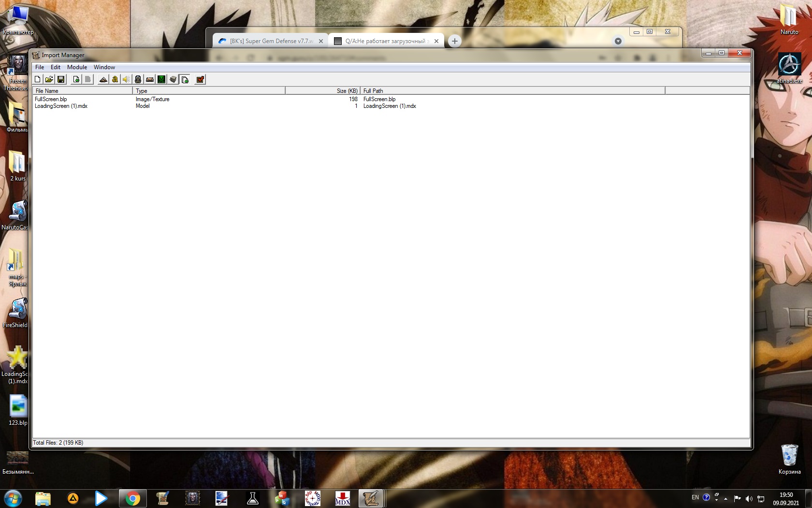Close the Q/A browser tab
Viewport: 812px width, 508px height.
point(436,41)
